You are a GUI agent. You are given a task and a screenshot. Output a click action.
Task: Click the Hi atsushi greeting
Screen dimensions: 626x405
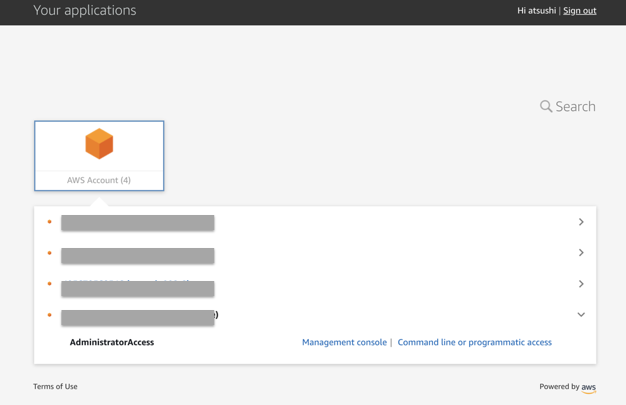(x=536, y=11)
